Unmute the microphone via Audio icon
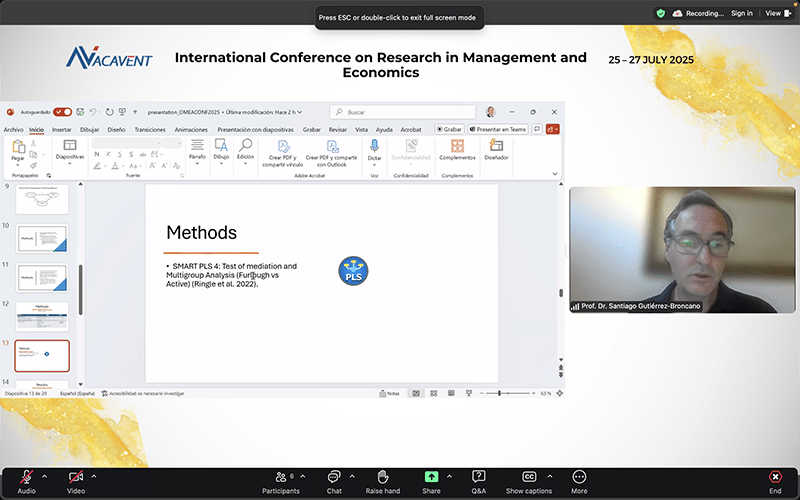Image resolution: width=800 pixels, height=500 pixels. point(26,477)
